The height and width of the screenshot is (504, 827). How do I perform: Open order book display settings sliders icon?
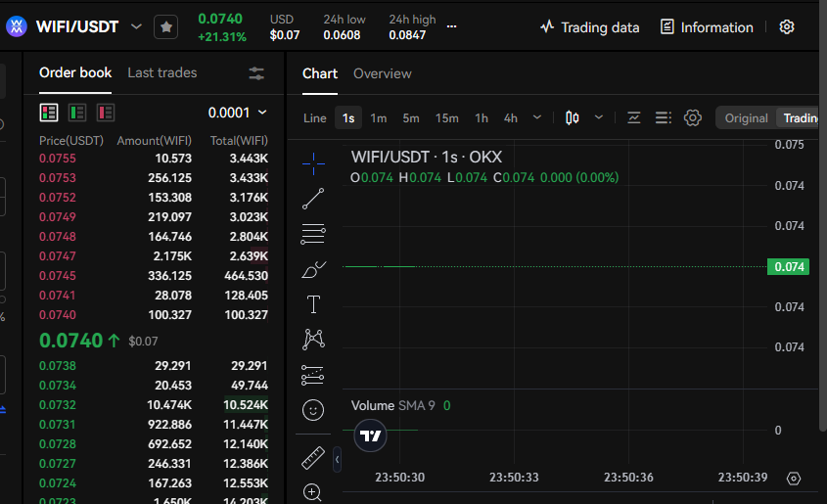256,73
